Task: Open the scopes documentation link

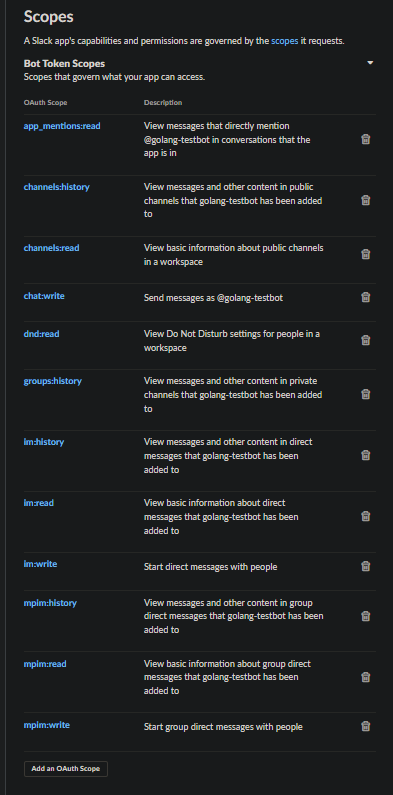Action: click(284, 41)
